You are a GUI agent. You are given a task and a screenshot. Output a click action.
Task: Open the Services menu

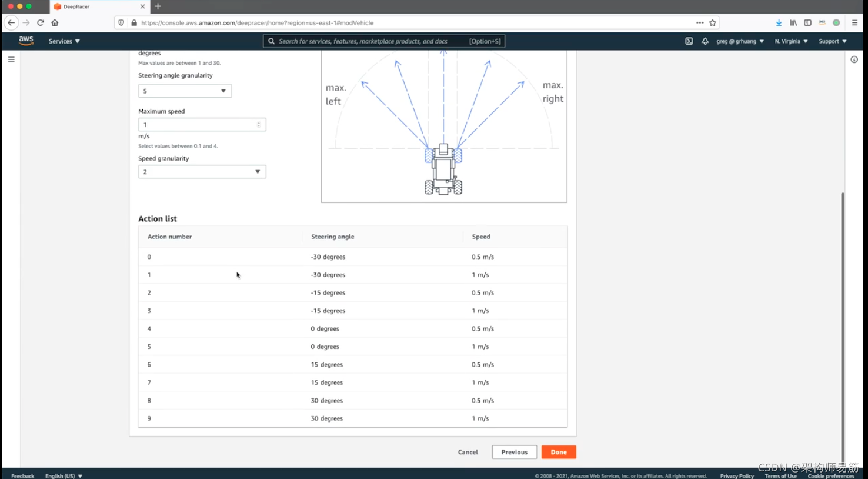coord(64,41)
